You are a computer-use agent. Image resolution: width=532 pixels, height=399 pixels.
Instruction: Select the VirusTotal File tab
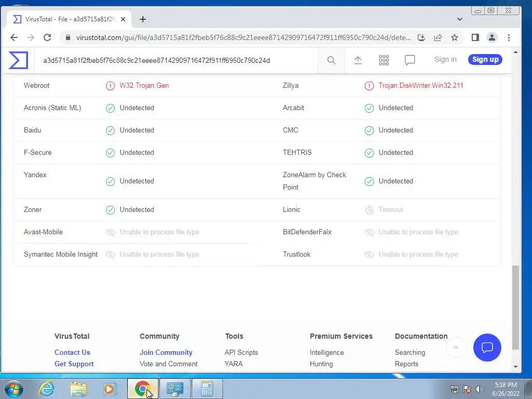click(x=70, y=19)
